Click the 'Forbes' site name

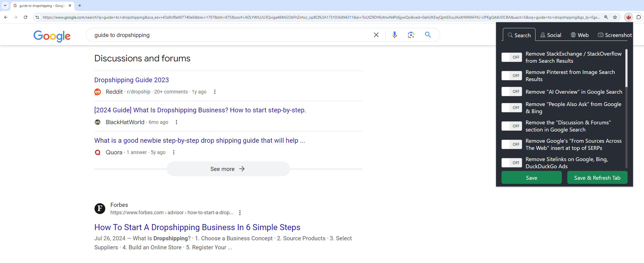point(119,205)
